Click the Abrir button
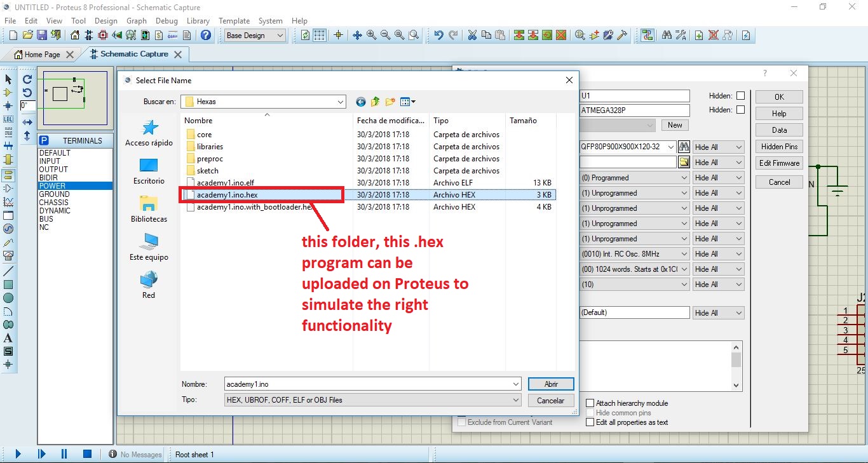Screen dimensions: 868x463 pos(551,384)
